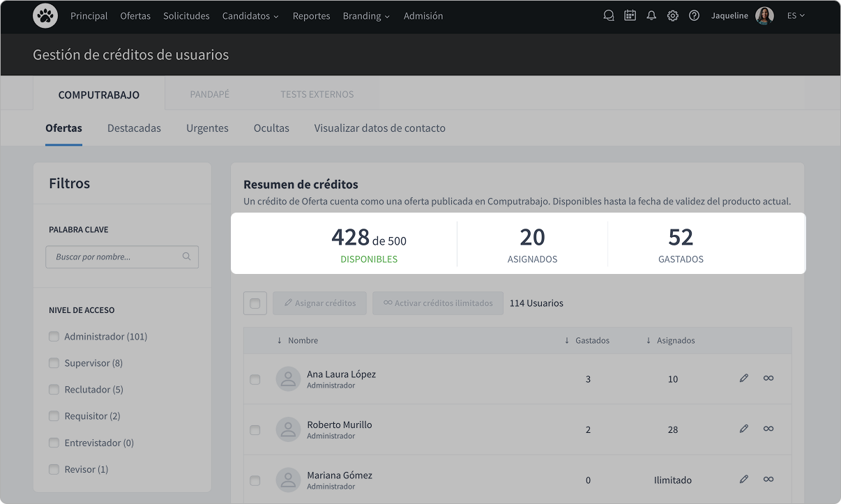The width and height of the screenshot is (841, 504).
Task: Click the search magnifier in keyword field
Action: click(186, 257)
